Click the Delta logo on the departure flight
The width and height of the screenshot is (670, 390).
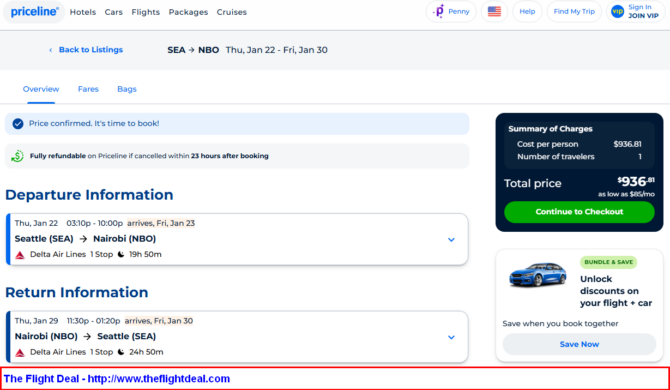[x=20, y=255]
